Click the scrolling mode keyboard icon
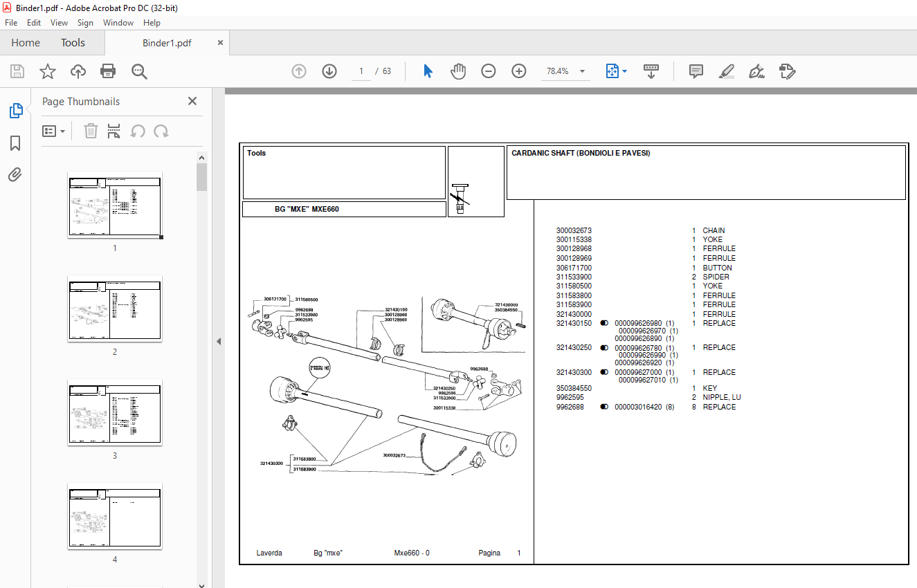 tap(651, 71)
